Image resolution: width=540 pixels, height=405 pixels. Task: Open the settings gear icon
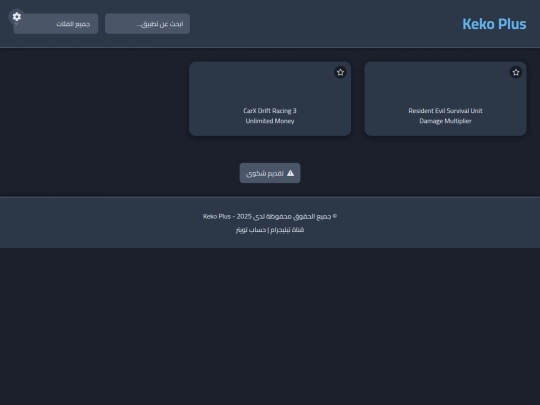coord(17,17)
